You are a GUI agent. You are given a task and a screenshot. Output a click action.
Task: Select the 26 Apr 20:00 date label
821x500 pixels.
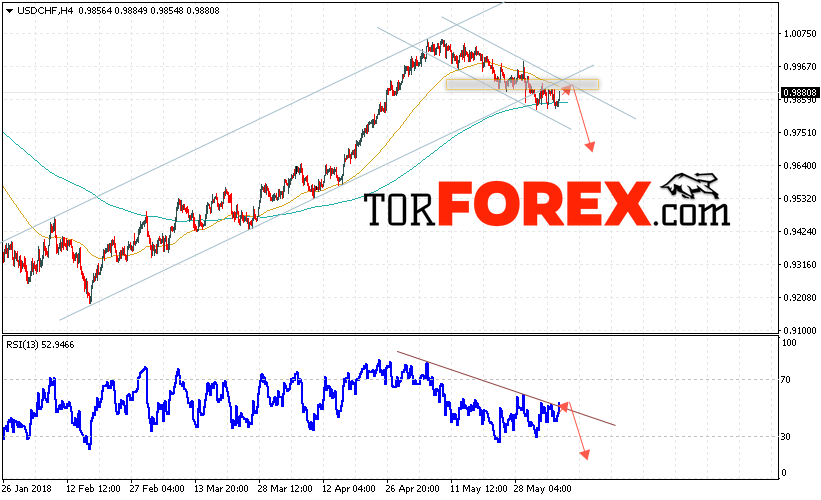click(413, 488)
